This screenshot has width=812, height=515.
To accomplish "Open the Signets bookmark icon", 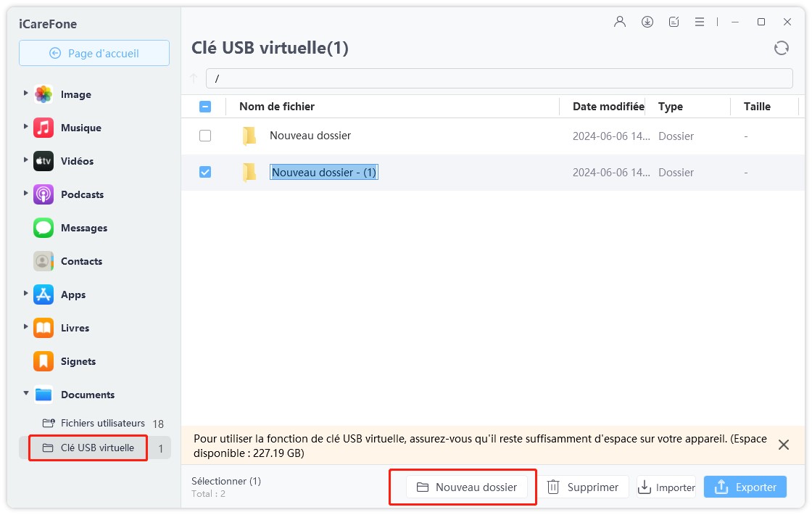I will tap(43, 361).
